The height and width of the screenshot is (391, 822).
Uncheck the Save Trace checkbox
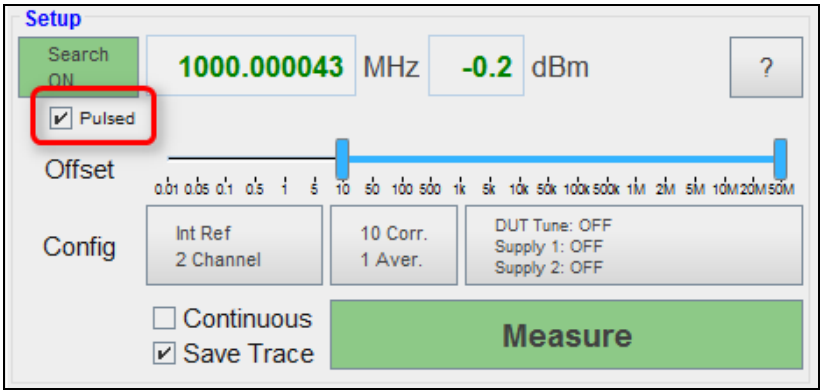(x=164, y=354)
